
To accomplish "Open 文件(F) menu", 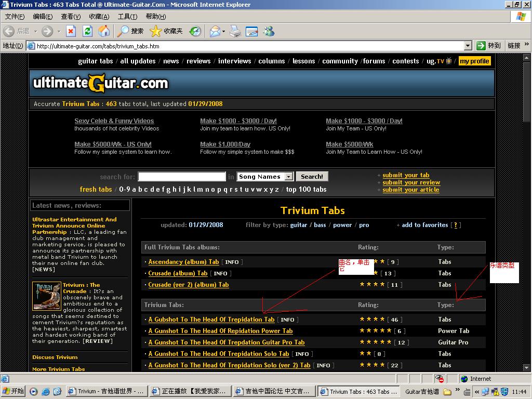I will (x=15, y=17).
